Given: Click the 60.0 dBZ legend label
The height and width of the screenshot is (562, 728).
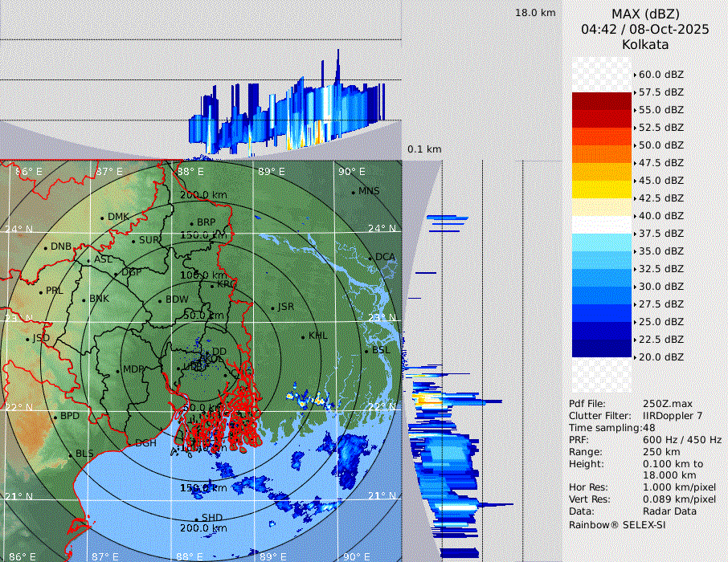Looking at the screenshot, I should pos(661,75).
